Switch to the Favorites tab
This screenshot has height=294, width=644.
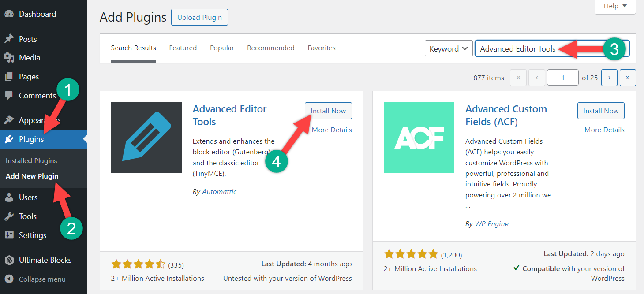click(322, 48)
